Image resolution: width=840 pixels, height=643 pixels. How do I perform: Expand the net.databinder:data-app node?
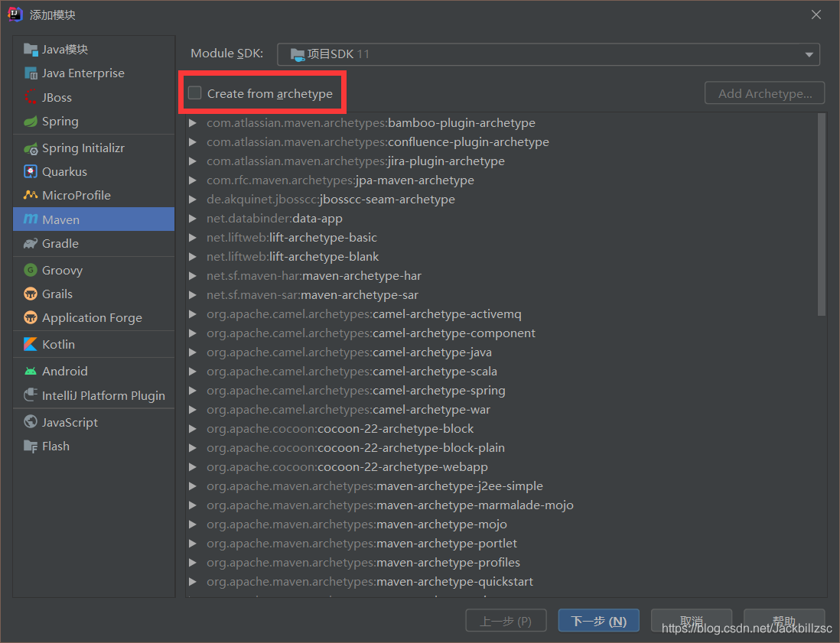coord(193,219)
